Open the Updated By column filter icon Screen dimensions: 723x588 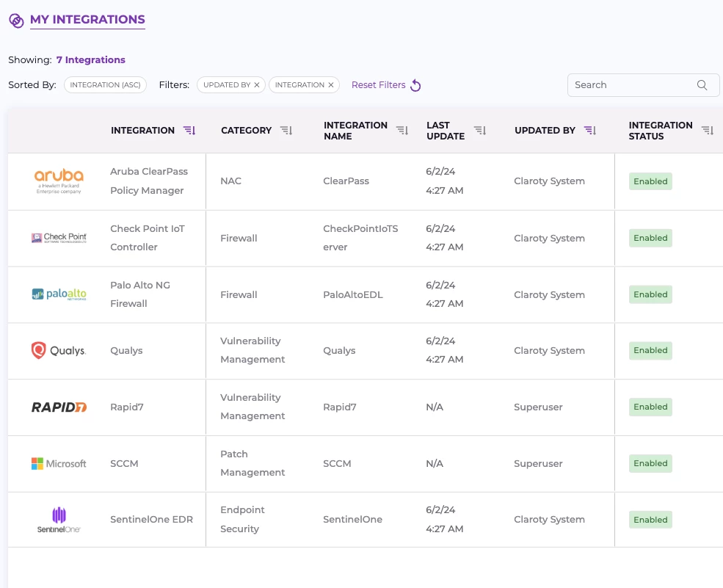coord(589,131)
